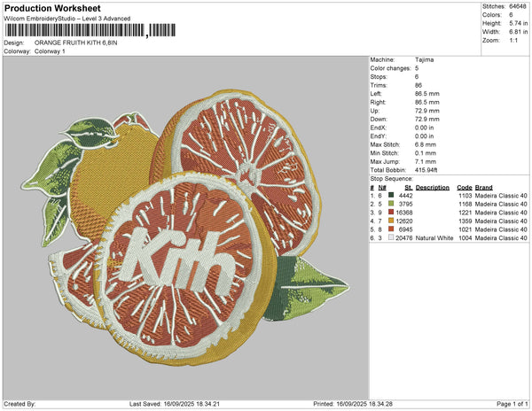The width and height of the screenshot is (532, 411).
Task: Click the Zoom value 1:1
Action: (x=513, y=41)
